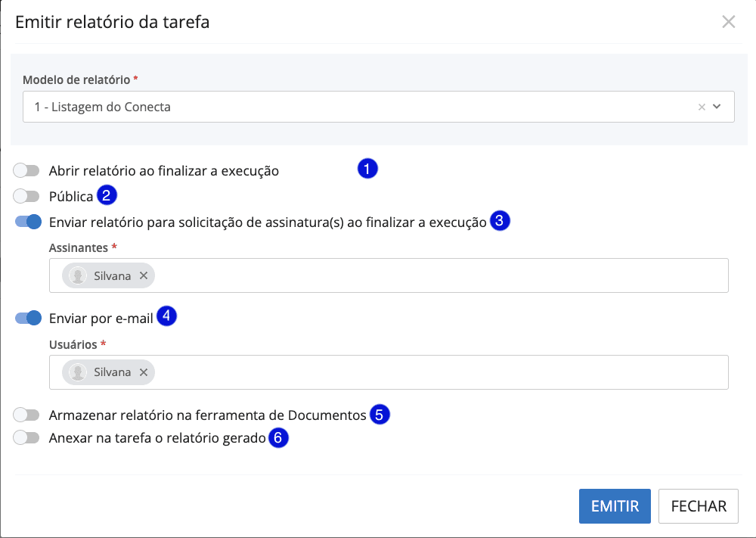756x538 pixels.
Task: Turn off Enviar por e-mail switch
Action: pyautogui.click(x=28, y=318)
